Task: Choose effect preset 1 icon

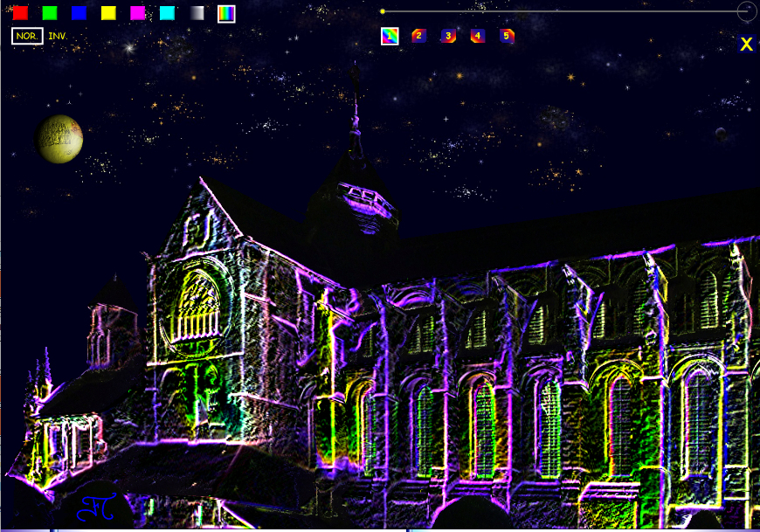Action: pyautogui.click(x=390, y=36)
